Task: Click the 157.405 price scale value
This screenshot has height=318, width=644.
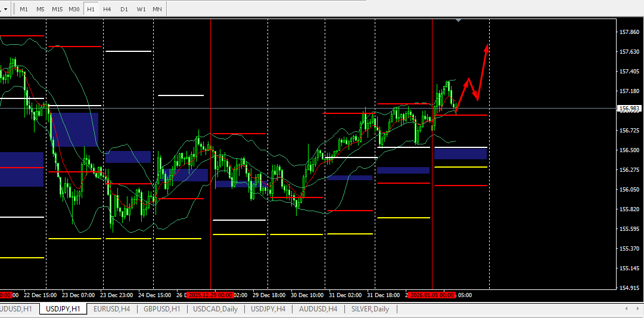Action: coord(629,72)
